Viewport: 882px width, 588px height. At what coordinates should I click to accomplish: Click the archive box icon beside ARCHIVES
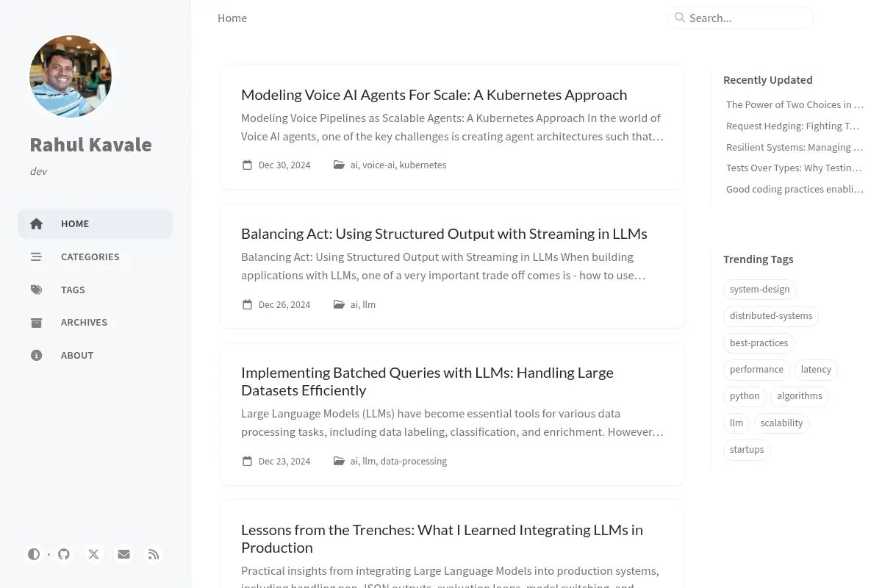(x=37, y=323)
